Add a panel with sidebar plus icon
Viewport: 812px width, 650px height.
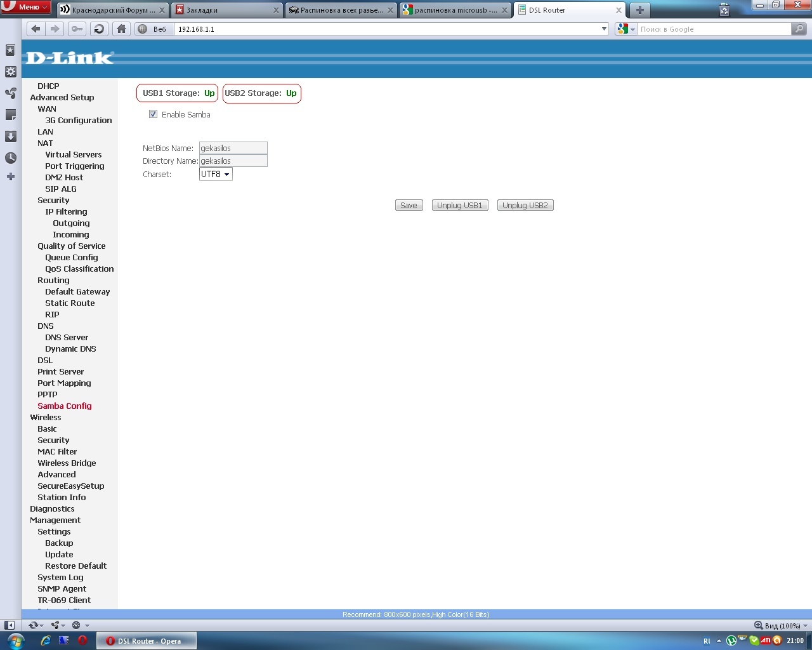11,176
